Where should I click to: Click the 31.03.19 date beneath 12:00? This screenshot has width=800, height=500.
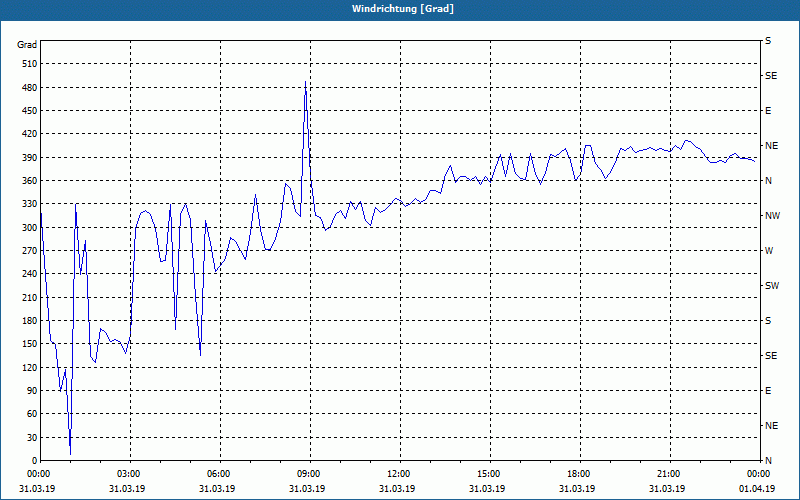tap(396, 489)
